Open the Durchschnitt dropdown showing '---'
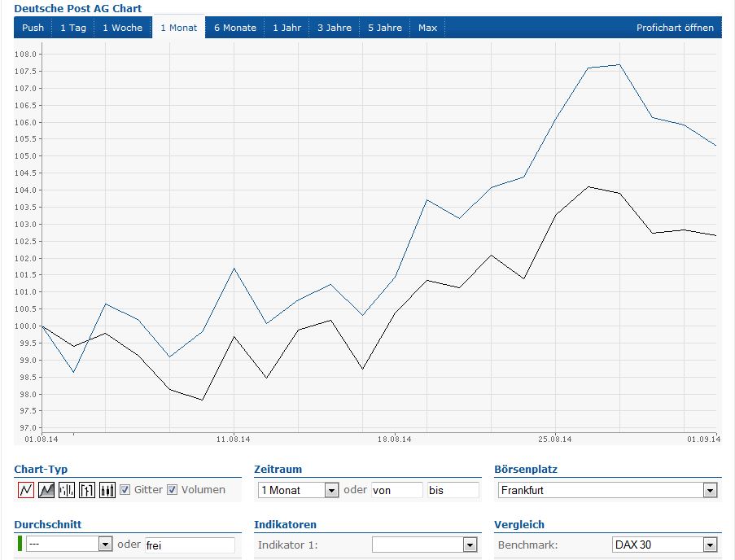735x560 pixels. coord(69,544)
